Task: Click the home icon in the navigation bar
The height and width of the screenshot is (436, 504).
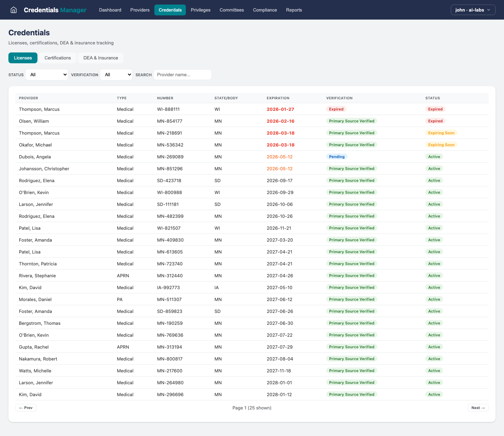Action: (x=13, y=10)
